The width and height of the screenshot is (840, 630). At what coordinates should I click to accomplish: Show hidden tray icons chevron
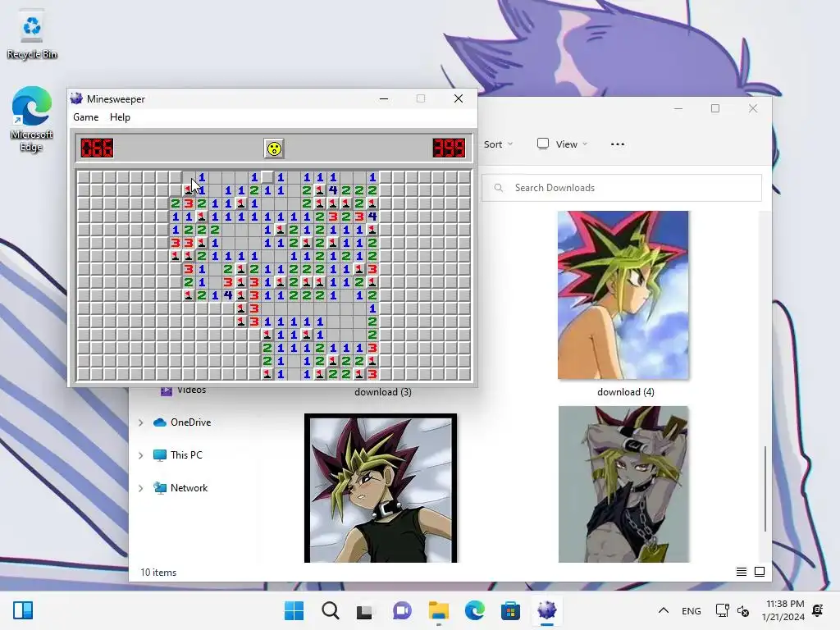tap(663, 610)
